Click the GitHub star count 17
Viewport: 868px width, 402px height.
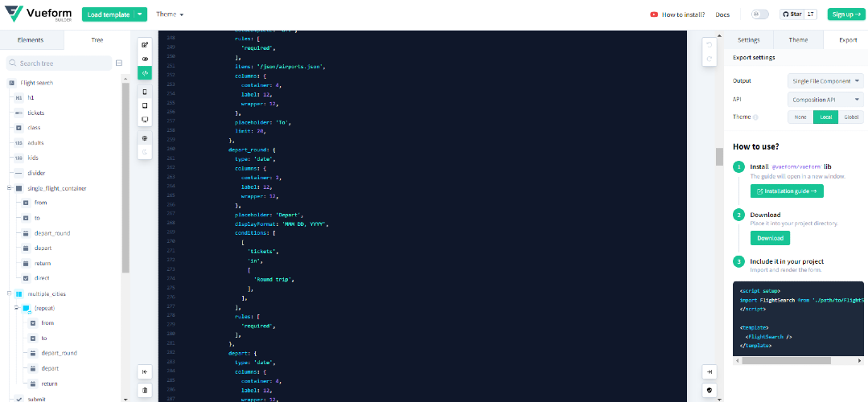pyautogui.click(x=810, y=14)
